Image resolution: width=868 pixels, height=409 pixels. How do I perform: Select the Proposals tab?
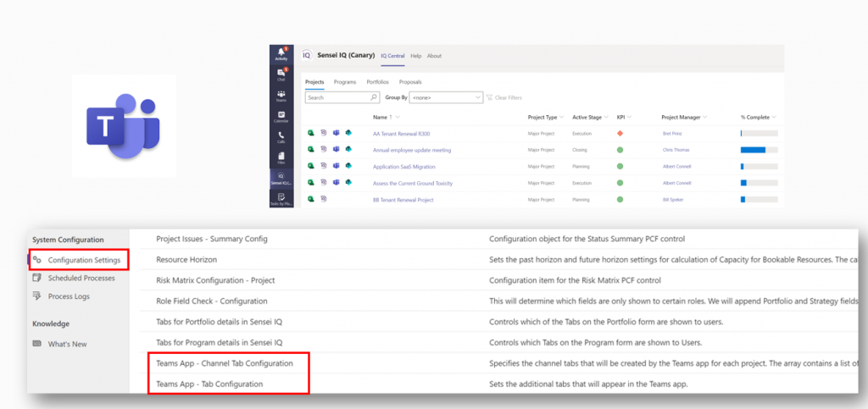410,82
